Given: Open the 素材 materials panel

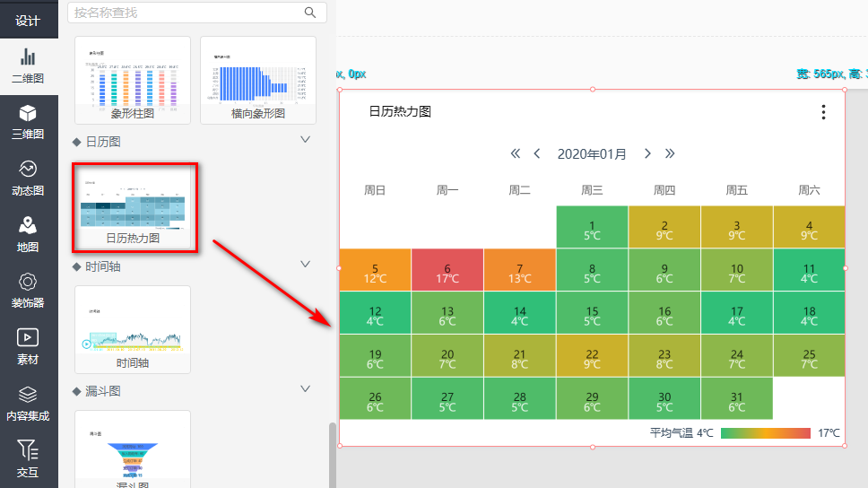Looking at the screenshot, I should point(28,346).
